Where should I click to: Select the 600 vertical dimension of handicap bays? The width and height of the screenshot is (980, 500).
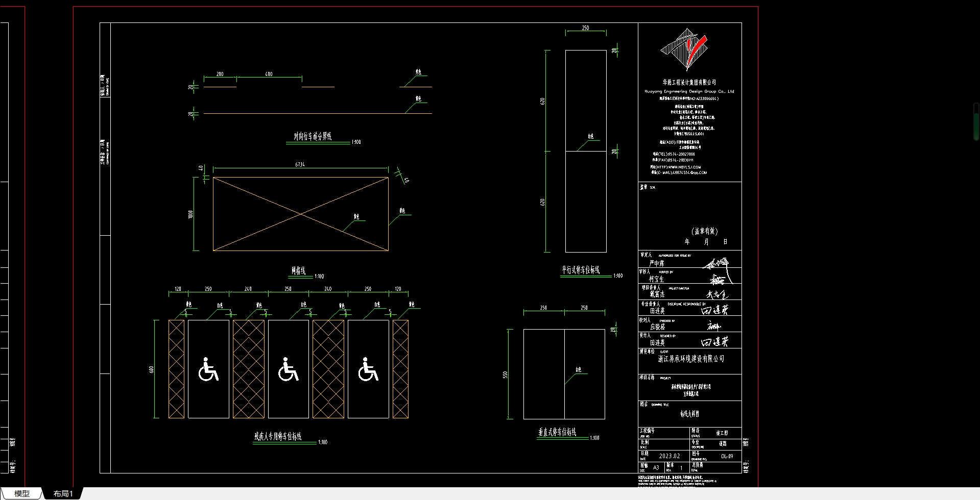[x=151, y=369]
